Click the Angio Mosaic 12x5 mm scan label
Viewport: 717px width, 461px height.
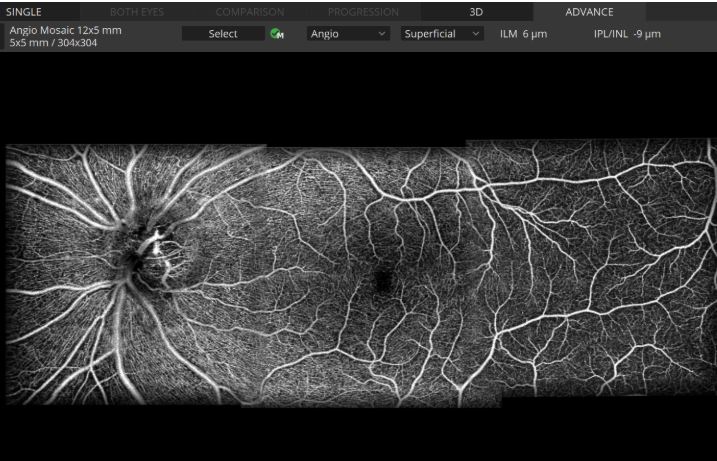(65, 30)
